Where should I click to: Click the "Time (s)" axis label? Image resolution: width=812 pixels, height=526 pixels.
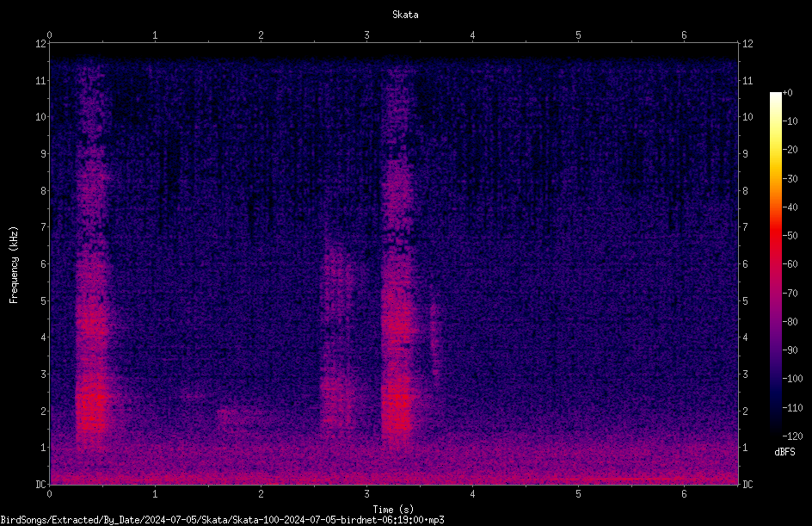[x=393, y=510]
